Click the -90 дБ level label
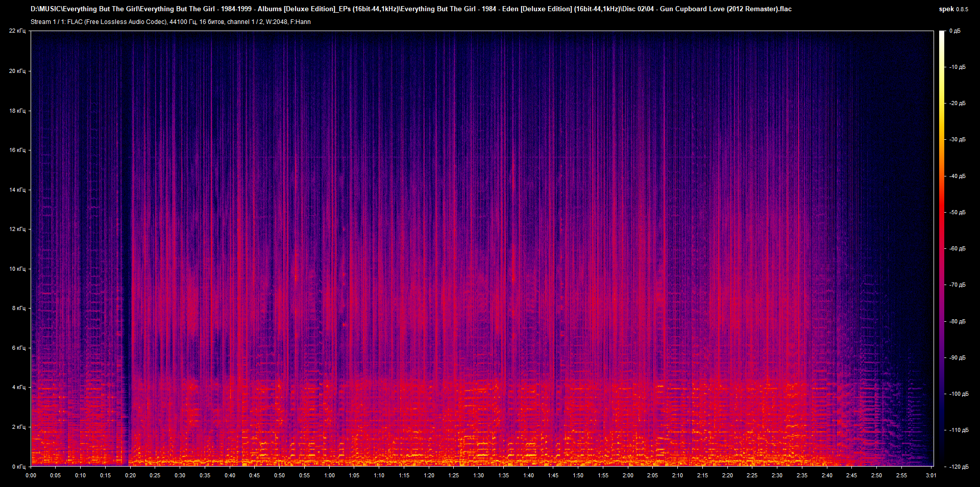 pyautogui.click(x=958, y=358)
